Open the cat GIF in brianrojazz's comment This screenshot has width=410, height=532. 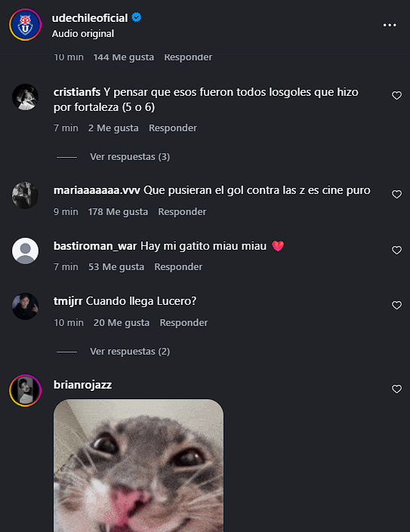[138, 466]
